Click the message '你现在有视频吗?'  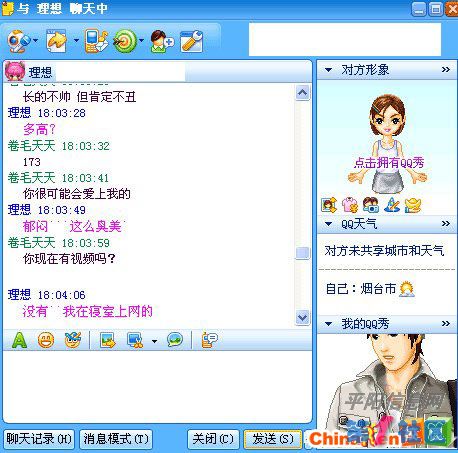coord(69,259)
